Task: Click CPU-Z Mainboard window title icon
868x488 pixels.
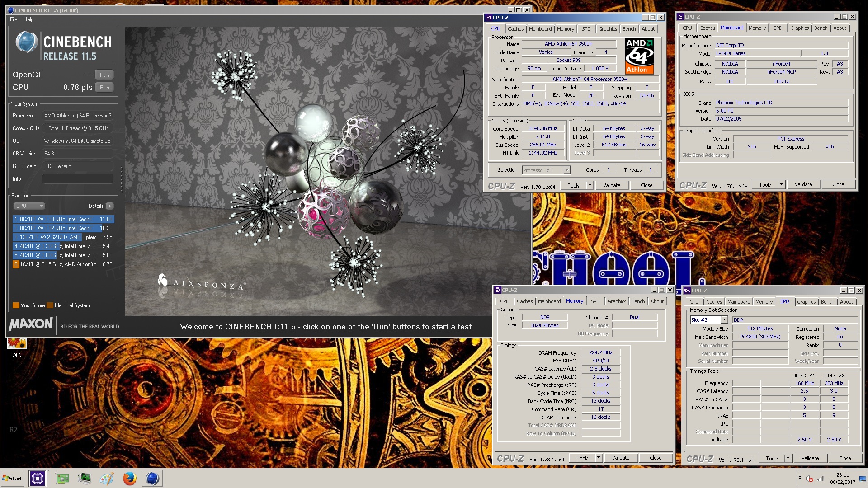Action: (x=680, y=17)
